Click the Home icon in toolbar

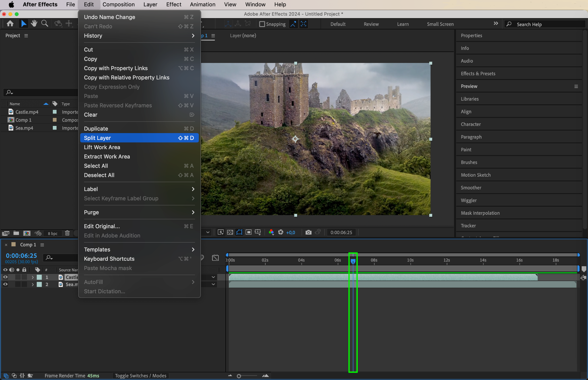[10, 24]
